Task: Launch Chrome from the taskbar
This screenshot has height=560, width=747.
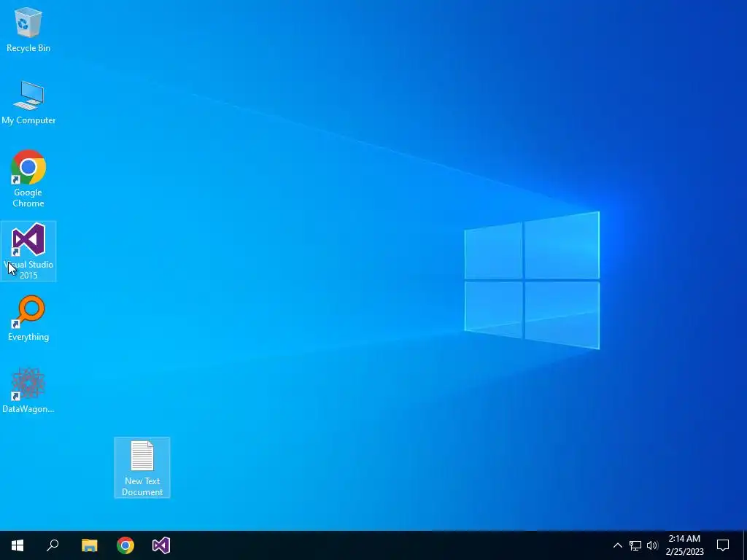Action: (125, 545)
